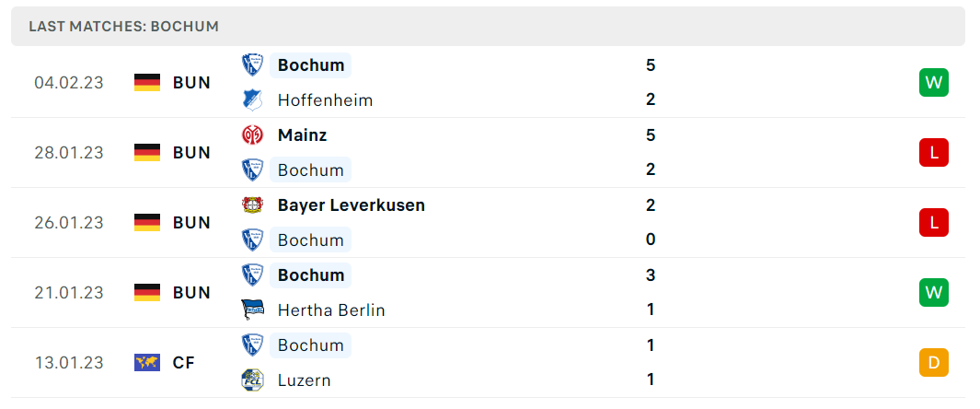The width and height of the screenshot is (980, 409).
Task: Select the green W badge for Hertha match
Action: pos(934,293)
